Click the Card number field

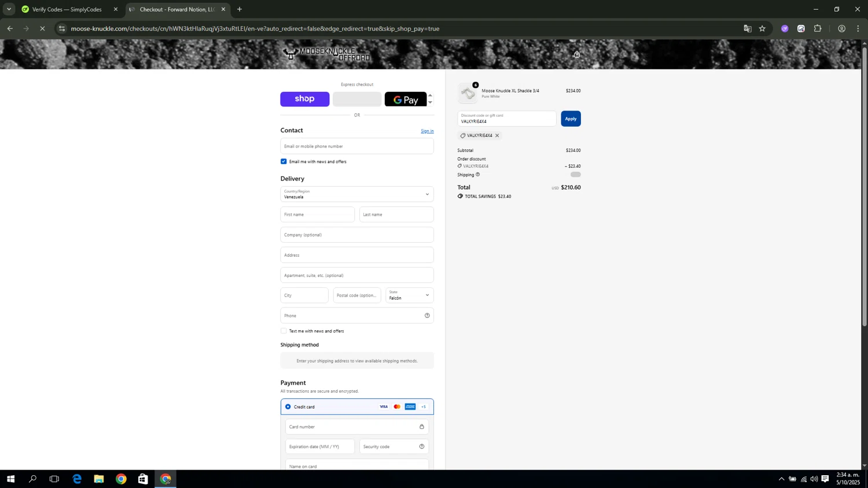(x=357, y=427)
